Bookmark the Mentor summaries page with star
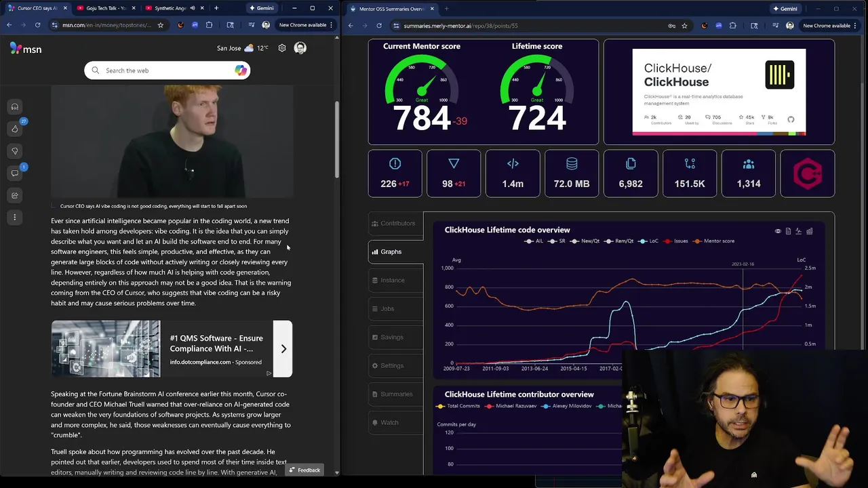 [x=684, y=26]
